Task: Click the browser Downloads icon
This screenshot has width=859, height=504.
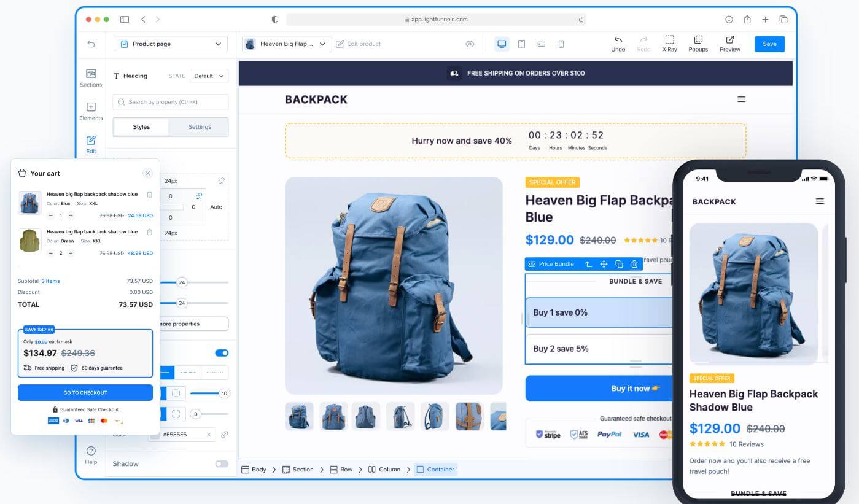Action: point(729,20)
